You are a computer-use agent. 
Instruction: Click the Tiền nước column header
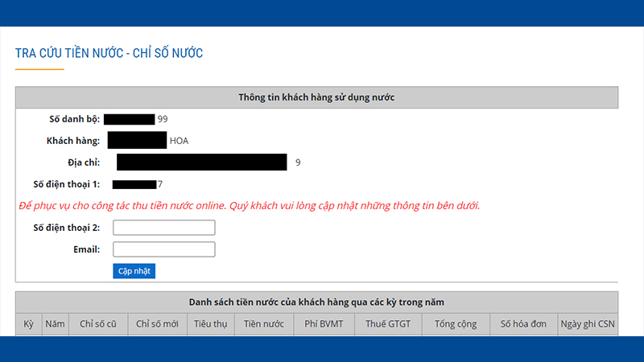(263, 324)
